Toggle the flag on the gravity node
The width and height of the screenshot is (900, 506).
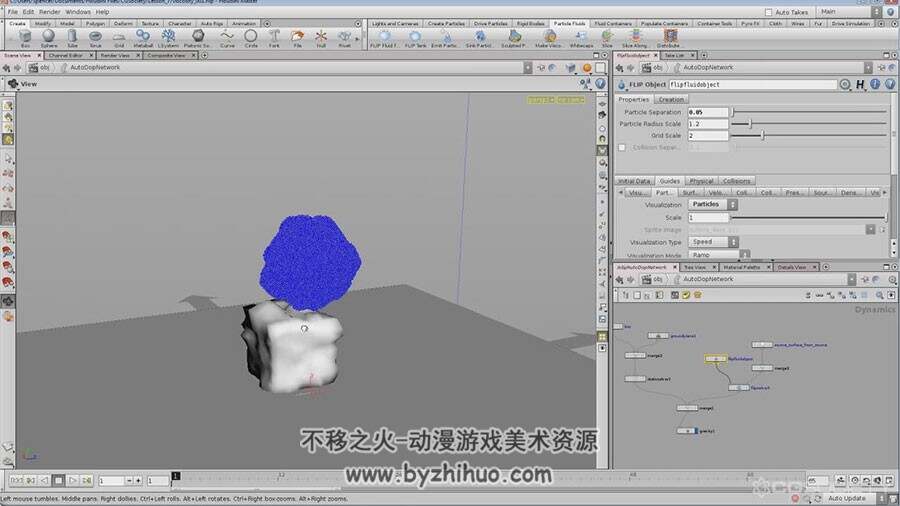tap(695, 430)
